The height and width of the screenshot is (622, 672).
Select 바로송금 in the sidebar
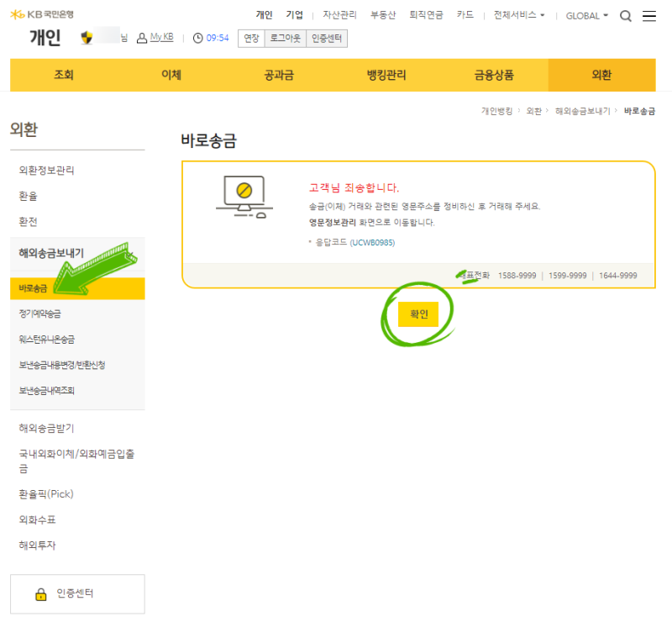[77, 288]
